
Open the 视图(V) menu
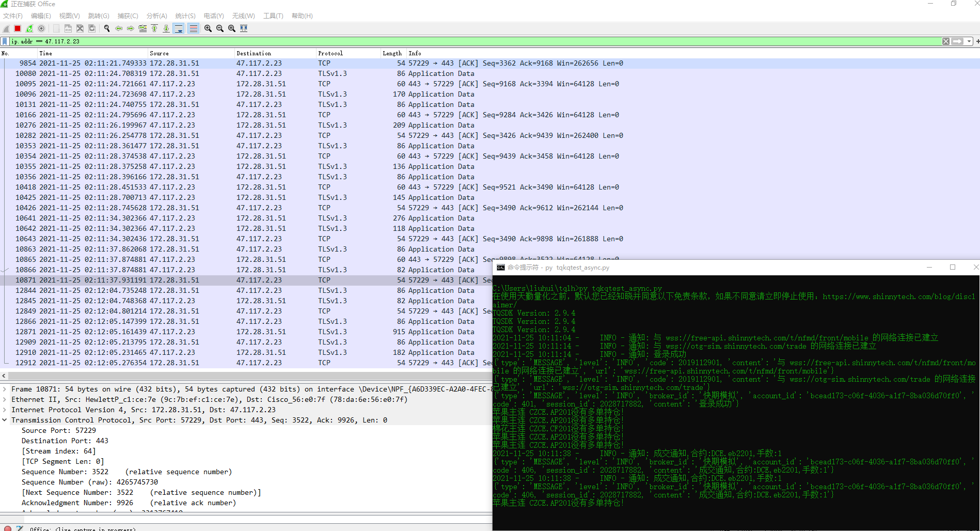click(x=69, y=16)
